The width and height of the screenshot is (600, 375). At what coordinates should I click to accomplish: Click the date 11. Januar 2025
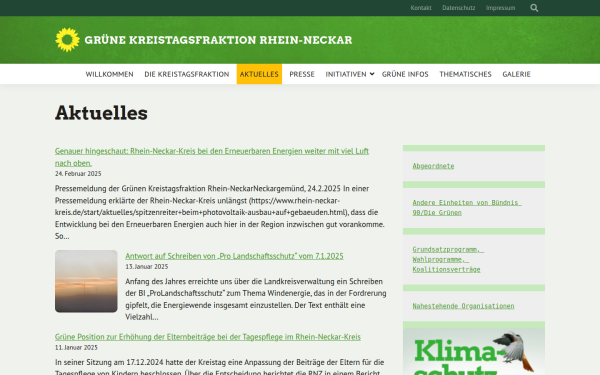tap(76, 348)
